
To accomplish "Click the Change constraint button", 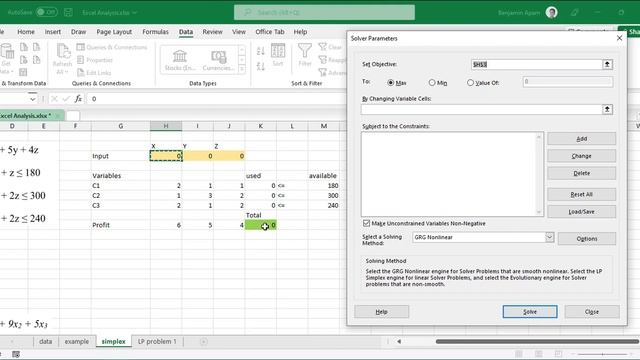I will 581,156.
